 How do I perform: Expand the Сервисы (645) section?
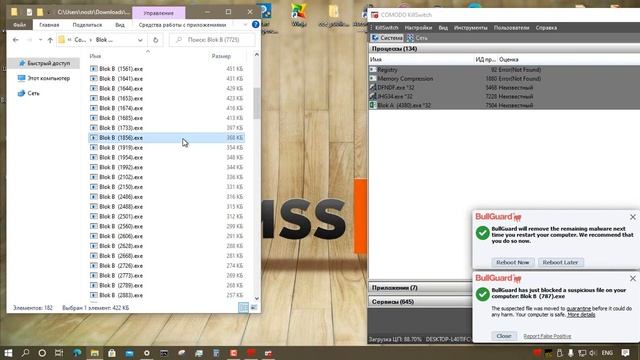[x=420, y=302]
